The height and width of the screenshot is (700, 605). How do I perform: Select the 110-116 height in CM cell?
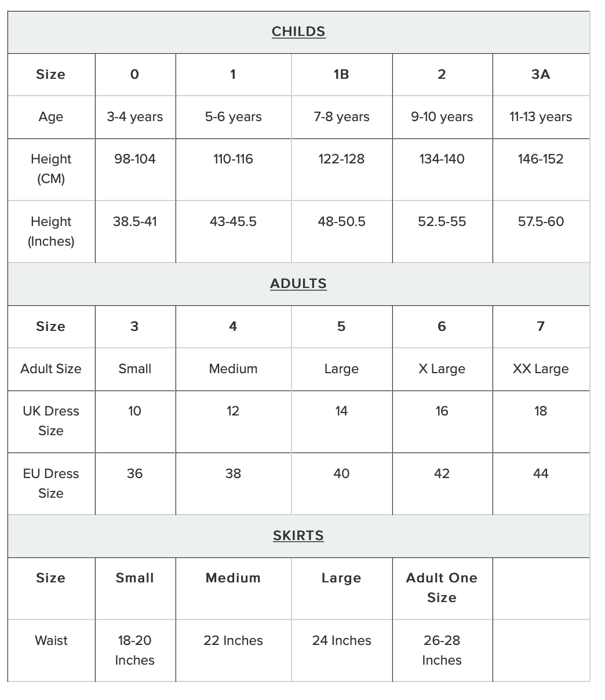(233, 159)
